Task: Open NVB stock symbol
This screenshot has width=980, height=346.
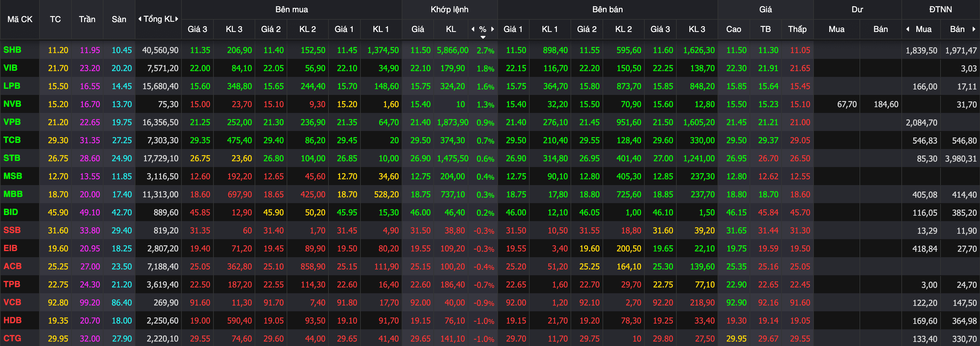Action: pyautogui.click(x=12, y=104)
